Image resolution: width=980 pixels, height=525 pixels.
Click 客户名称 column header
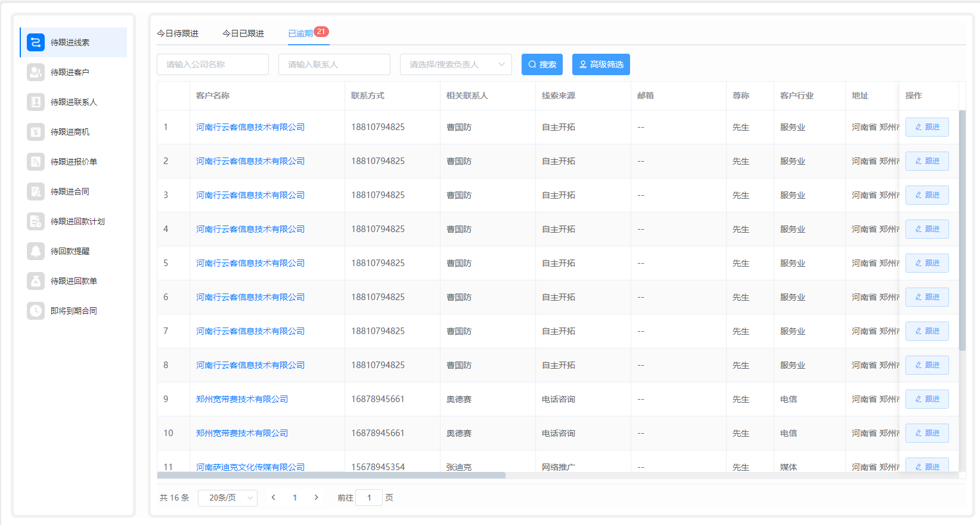click(213, 95)
